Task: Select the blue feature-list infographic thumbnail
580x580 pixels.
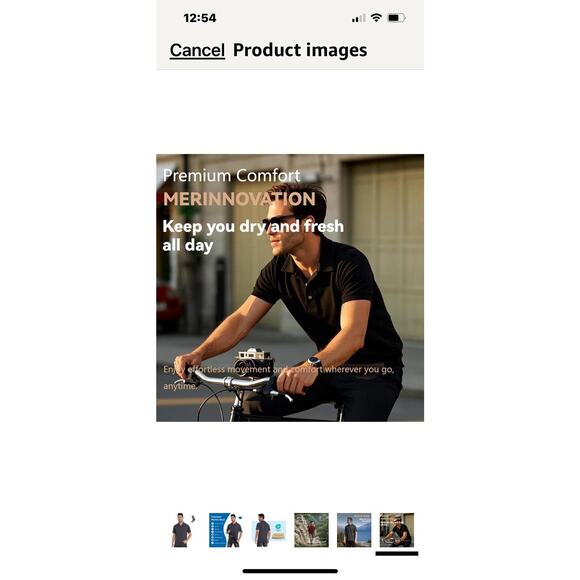Action: click(226, 530)
